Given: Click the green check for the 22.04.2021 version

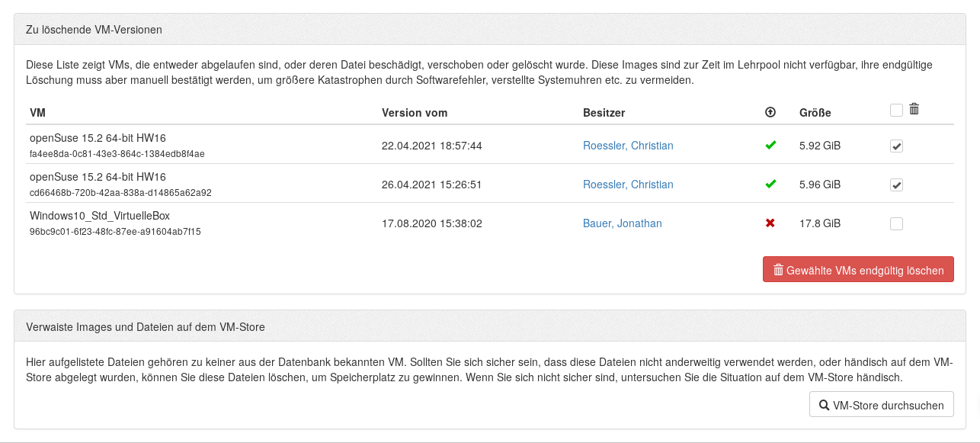Looking at the screenshot, I should click(x=770, y=146).
